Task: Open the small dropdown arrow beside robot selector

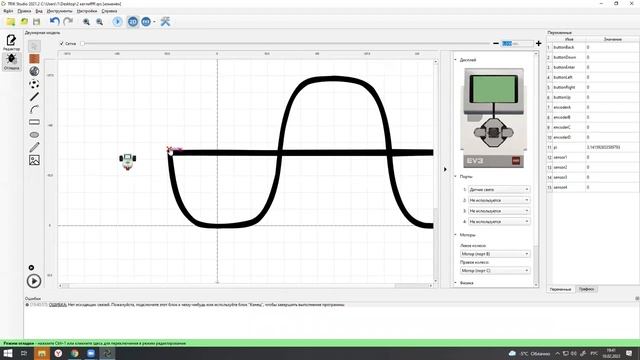Action: tap(154, 22)
